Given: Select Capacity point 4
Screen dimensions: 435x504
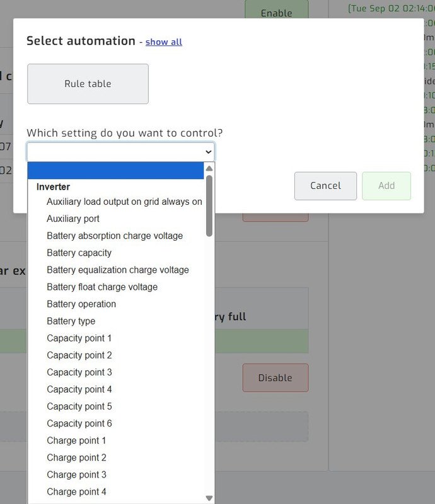Looking at the screenshot, I should (79, 389).
